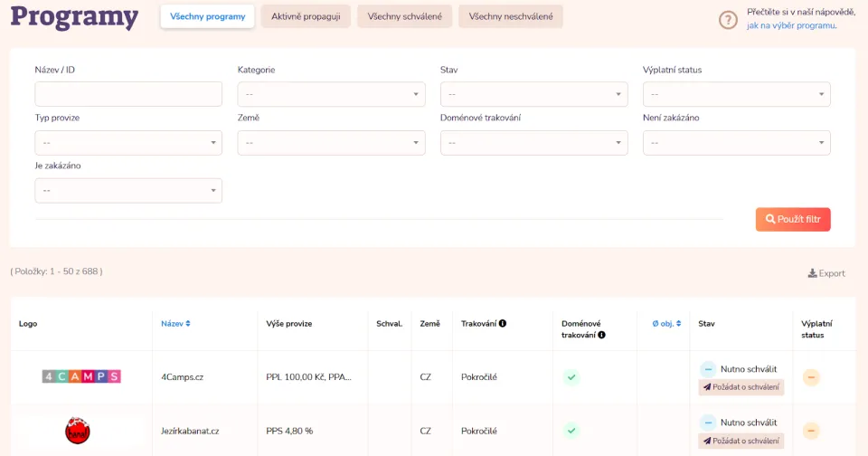Viewport: 868px width, 456px height.
Task: Sort the table by Ø obj. header
Action: (x=666, y=324)
